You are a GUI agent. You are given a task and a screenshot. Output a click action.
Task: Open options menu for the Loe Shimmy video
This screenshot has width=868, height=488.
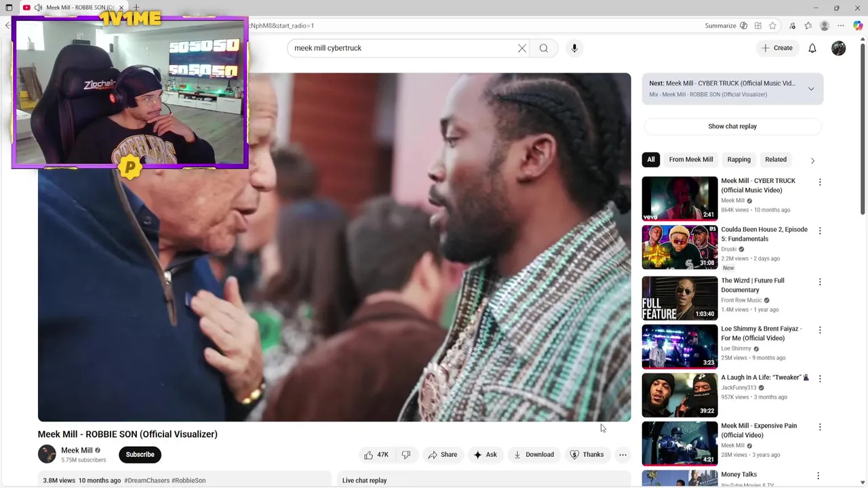(820, 330)
